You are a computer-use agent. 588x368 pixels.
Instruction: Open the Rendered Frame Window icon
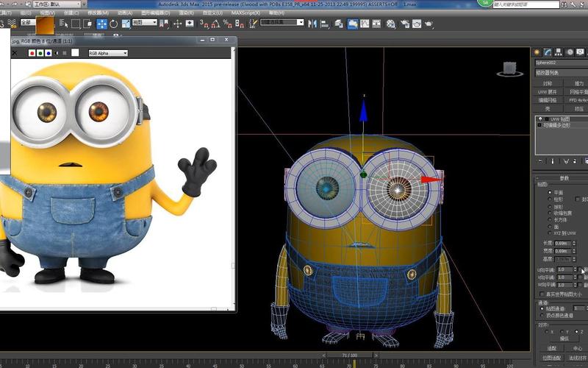(417, 24)
